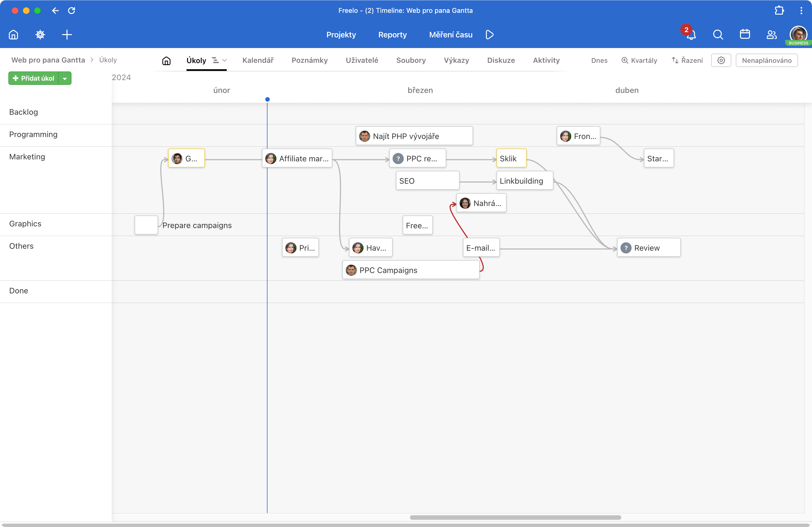Image resolution: width=812 pixels, height=527 pixels.
Task: Start time tracking play button
Action: pyautogui.click(x=489, y=34)
